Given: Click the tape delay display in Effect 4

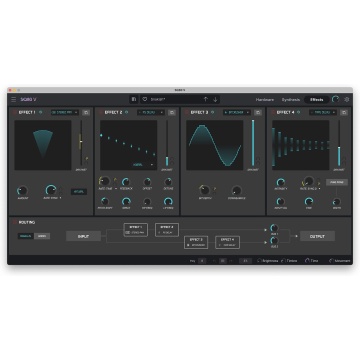Looking at the screenshot, I should pos(301,145).
